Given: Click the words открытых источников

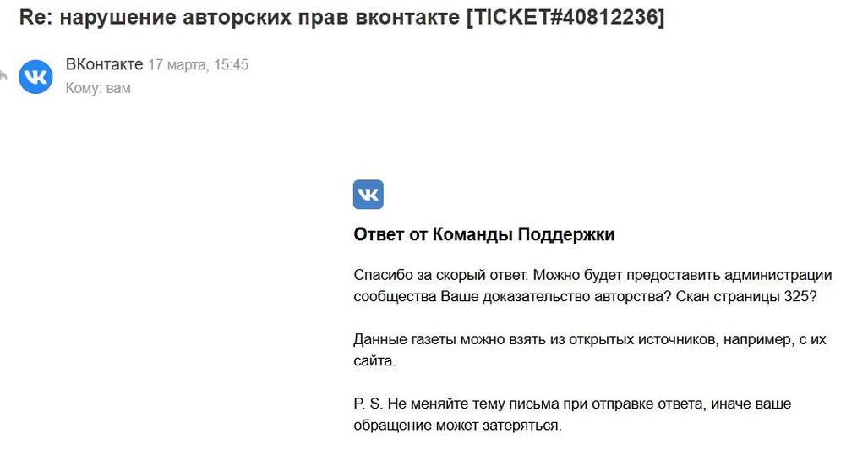Looking at the screenshot, I should click(x=642, y=339).
